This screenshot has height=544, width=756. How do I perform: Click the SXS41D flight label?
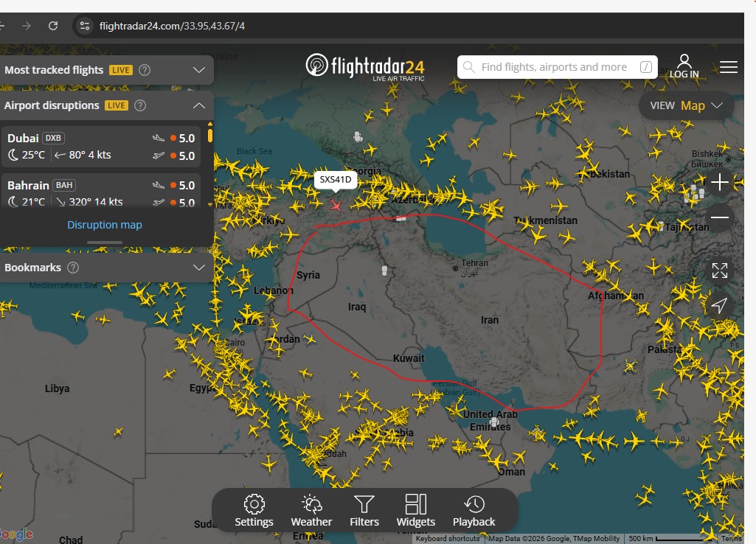(336, 180)
